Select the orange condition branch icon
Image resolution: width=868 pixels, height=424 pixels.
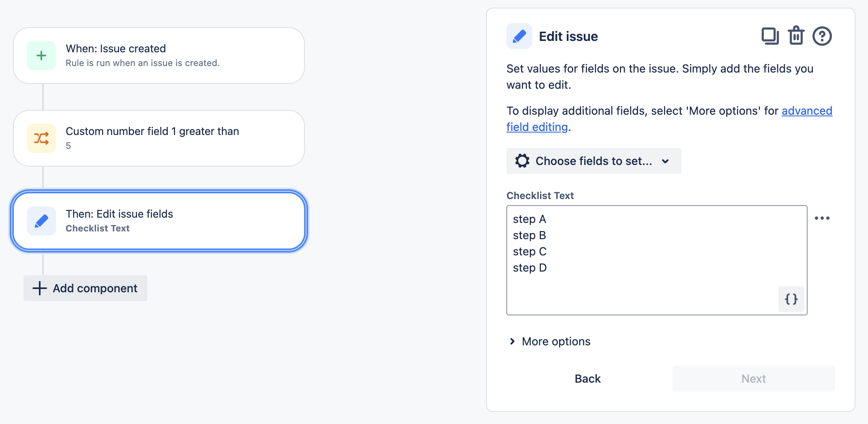(x=41, y=138)
